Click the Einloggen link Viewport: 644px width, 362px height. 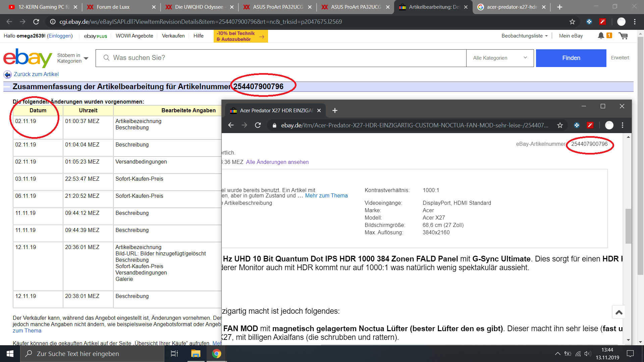(60, 36)
